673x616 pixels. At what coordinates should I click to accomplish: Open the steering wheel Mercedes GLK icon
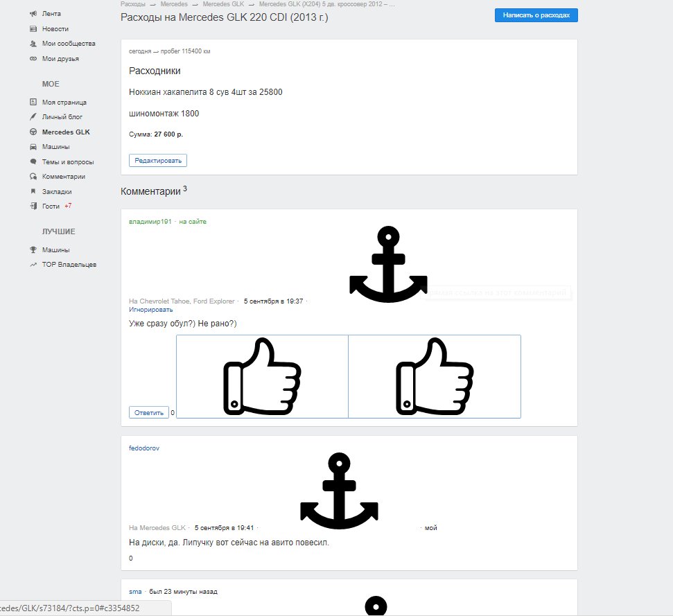tap(33, 132)
